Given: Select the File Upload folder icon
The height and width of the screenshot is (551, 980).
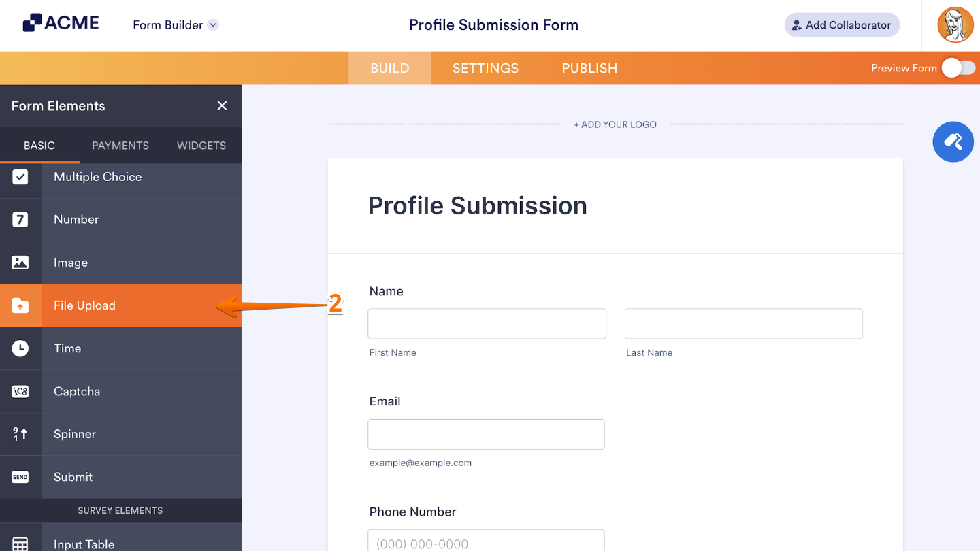Looking at the screenshot, I should tap(20, 305).
